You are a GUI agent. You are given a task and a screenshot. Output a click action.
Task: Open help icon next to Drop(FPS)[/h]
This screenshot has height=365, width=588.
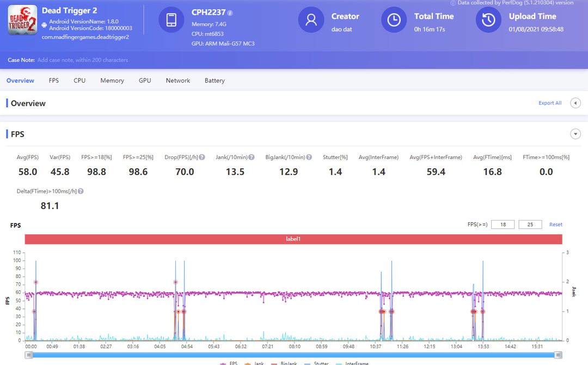tap(202, 157)
